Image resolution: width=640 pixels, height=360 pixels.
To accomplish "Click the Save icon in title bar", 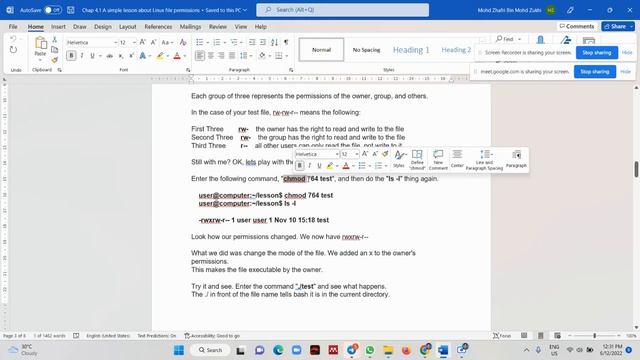I will pyautogui.click(x=71, y=10).
